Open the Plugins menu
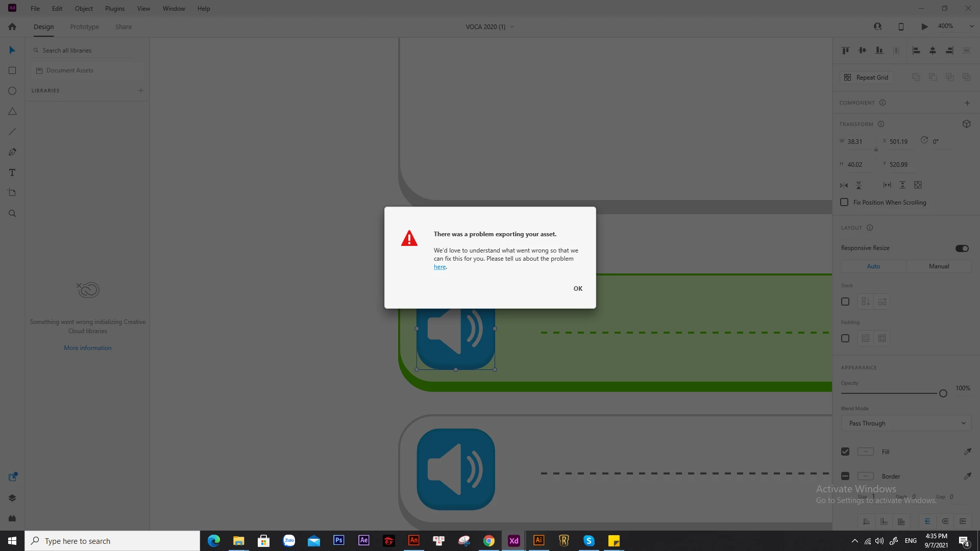The width and height of the screenshot is (980, 551). pyautogui.click(x=114, y=9)
